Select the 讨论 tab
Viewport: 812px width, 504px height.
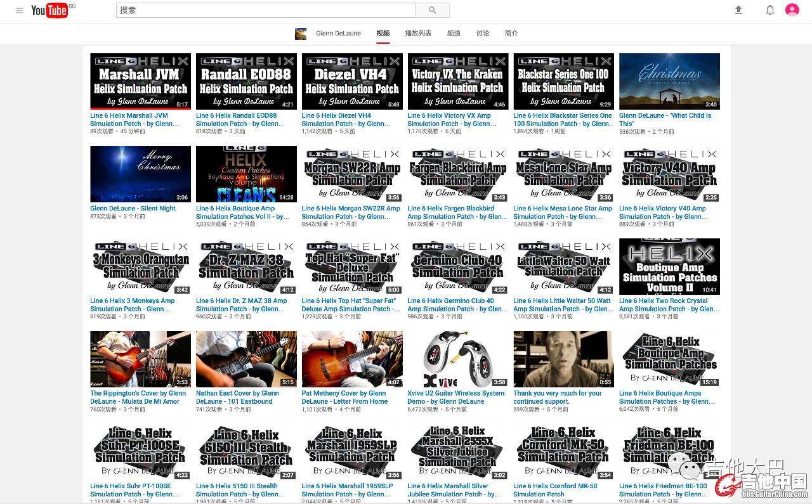pyautogui.click(x=483, y=34)
